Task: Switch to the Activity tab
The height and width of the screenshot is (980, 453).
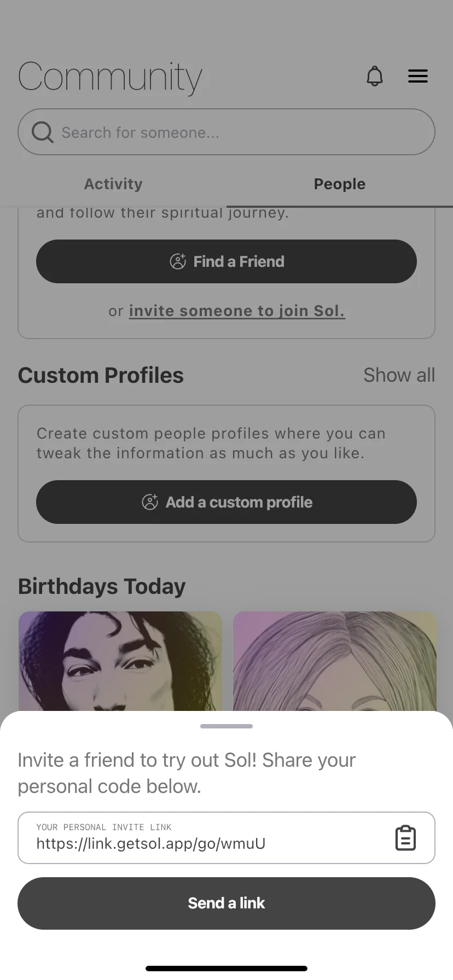Action: tap(113, 184)
